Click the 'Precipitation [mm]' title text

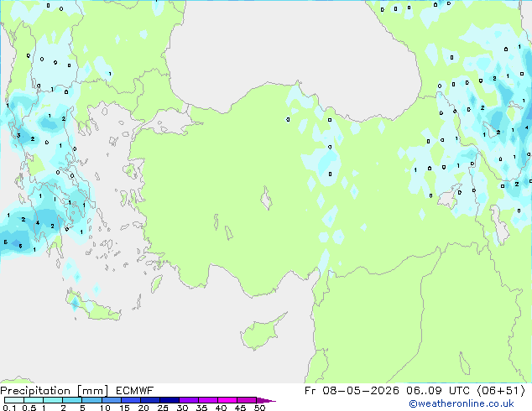[x=55, y=391]
